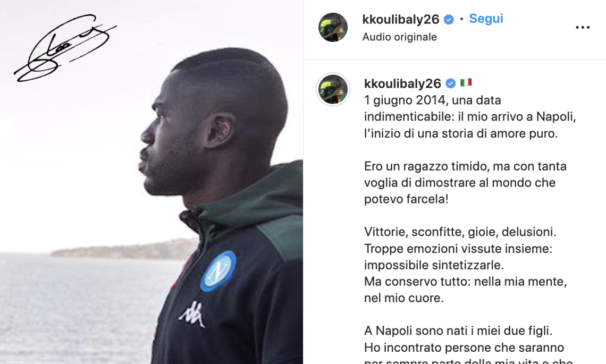Open the three-dots more options menu

click(582, 28)
